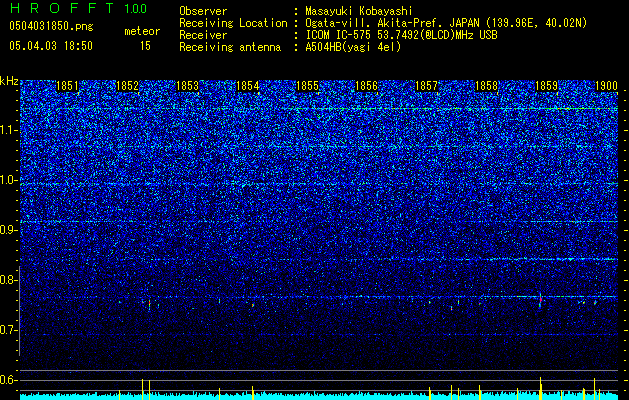The height and width of the screenshot is (400, 629).
Task: Click the 0.8 kHz axis label
Action: tap(9, 280)
